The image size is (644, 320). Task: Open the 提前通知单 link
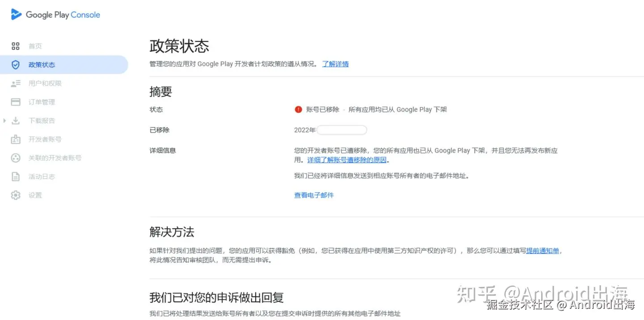543,251
